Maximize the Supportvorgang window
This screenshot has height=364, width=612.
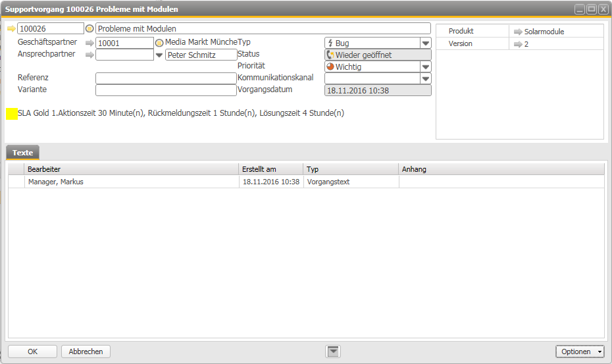(x=592, y=9)
